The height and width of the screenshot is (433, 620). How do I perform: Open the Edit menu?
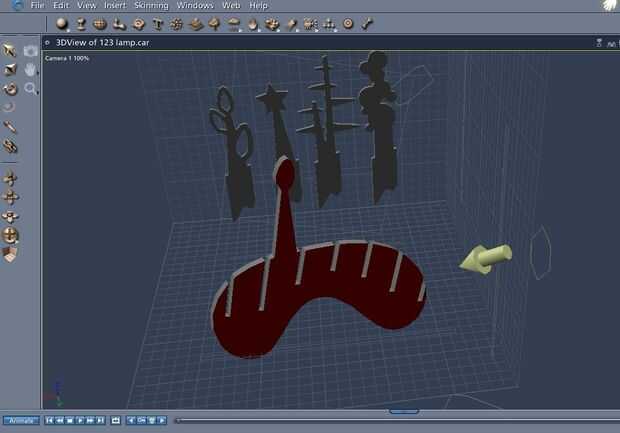[x=60, y=5]
